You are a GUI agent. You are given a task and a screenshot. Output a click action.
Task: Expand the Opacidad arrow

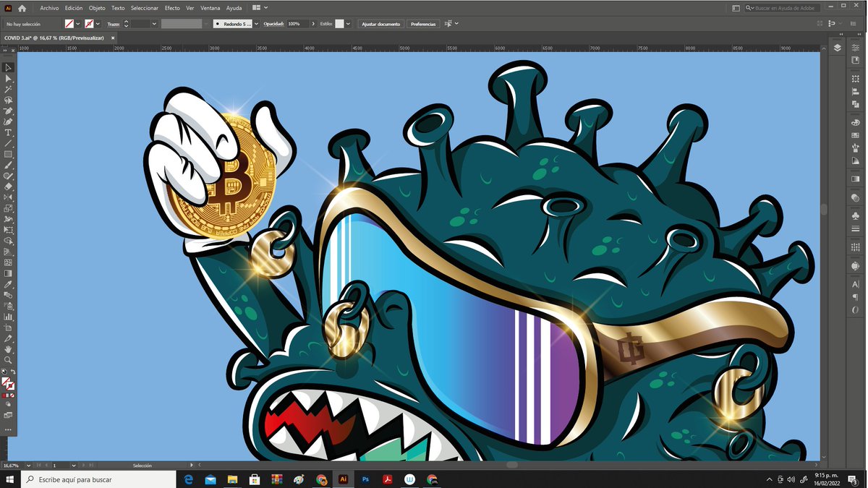pos(313,24)
